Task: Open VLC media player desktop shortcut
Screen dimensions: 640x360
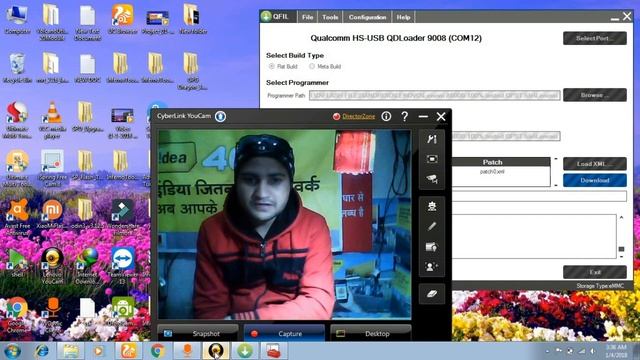Action: pyautogui.click(x=52, y=120)
